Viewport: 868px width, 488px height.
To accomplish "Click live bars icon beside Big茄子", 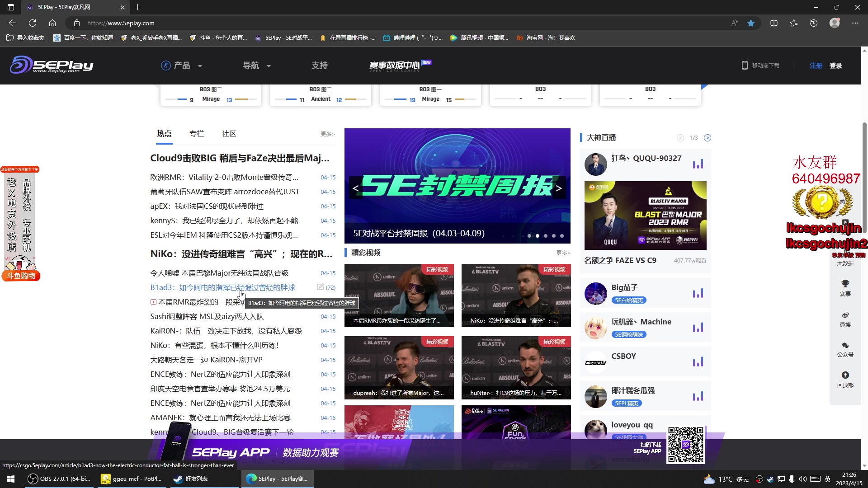I will pos(698,293).
